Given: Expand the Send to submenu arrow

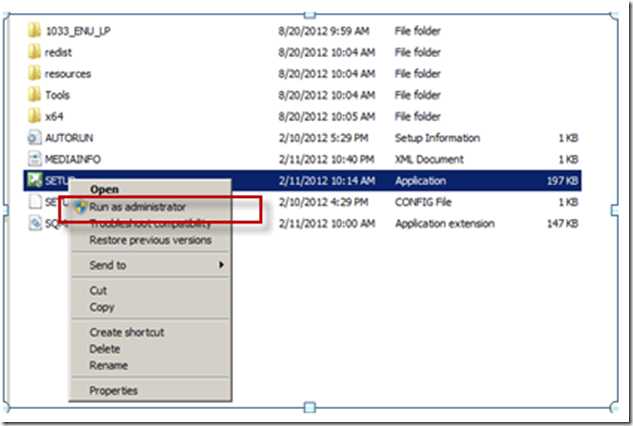Looking at the screenshot, I should pos(221,265).
